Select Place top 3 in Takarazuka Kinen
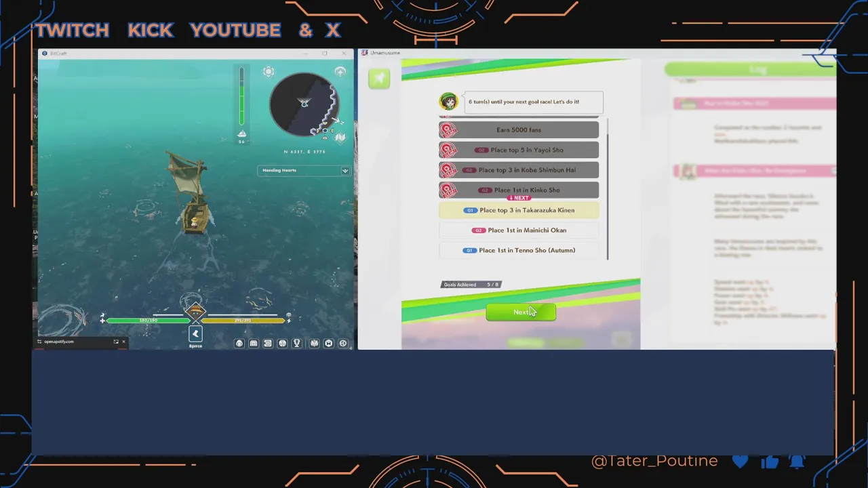The width and height of the screenshot is (868, 488). click(519, 210)
